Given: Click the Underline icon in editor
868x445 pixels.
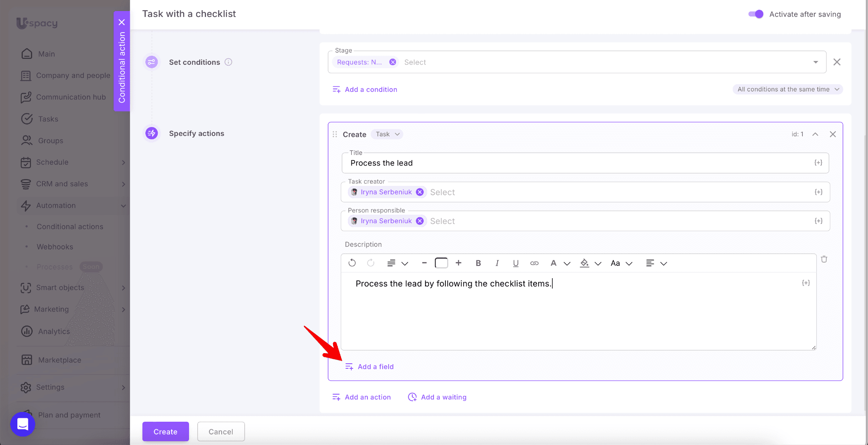Looking at the screenshot, I should tap(515, 263).
